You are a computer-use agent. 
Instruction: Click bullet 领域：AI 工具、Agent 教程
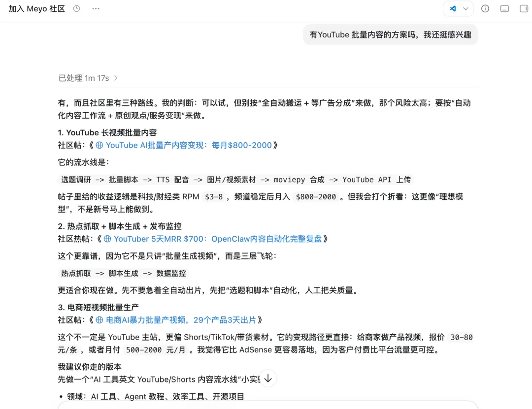pyautogui.click(x=155, y=397)
